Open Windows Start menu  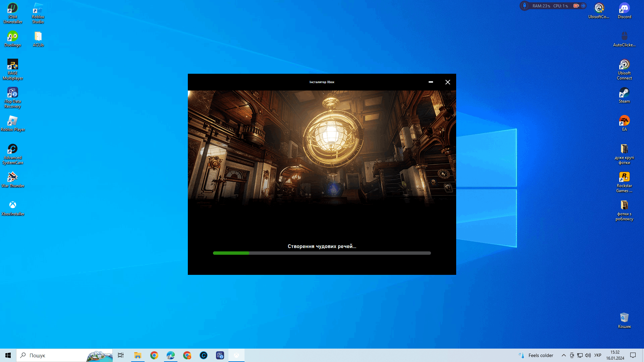click(8, 355)
